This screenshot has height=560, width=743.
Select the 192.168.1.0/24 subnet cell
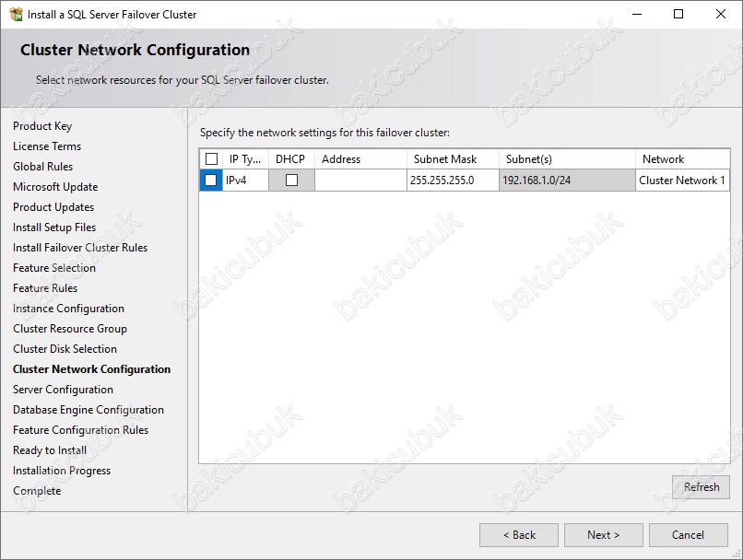click(x=567, y=181)
